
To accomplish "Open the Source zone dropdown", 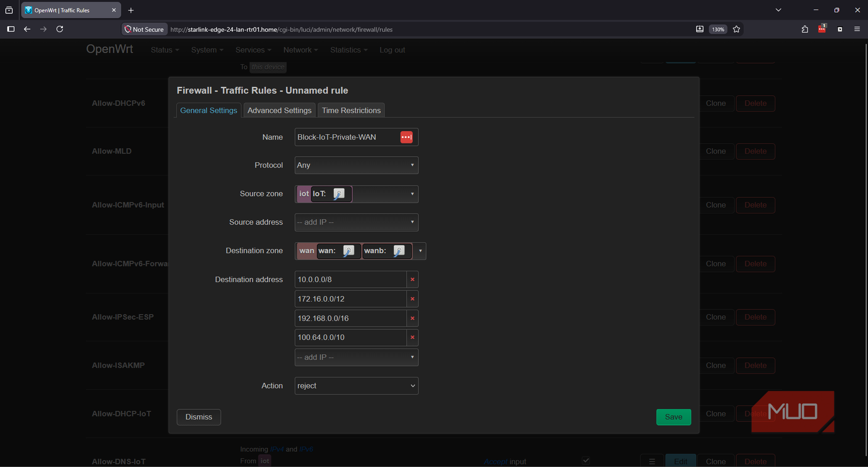I will click(x=356, y=194).
